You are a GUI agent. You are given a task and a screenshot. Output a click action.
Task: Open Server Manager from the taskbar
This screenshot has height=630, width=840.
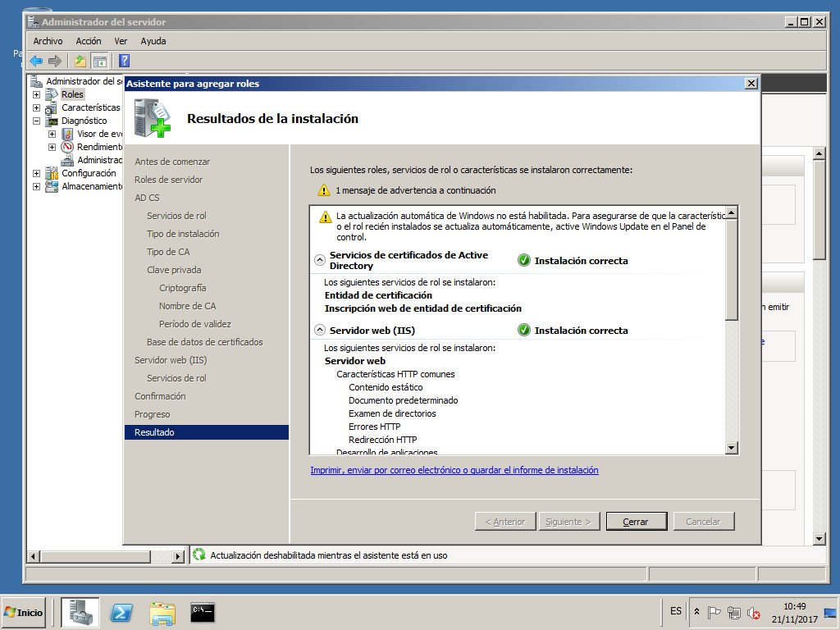80,612
